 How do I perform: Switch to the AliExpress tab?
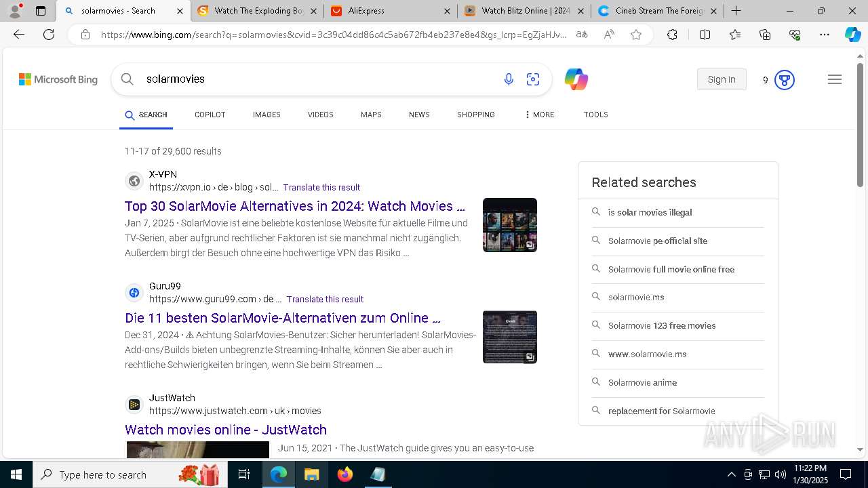[x=391, y=11]
